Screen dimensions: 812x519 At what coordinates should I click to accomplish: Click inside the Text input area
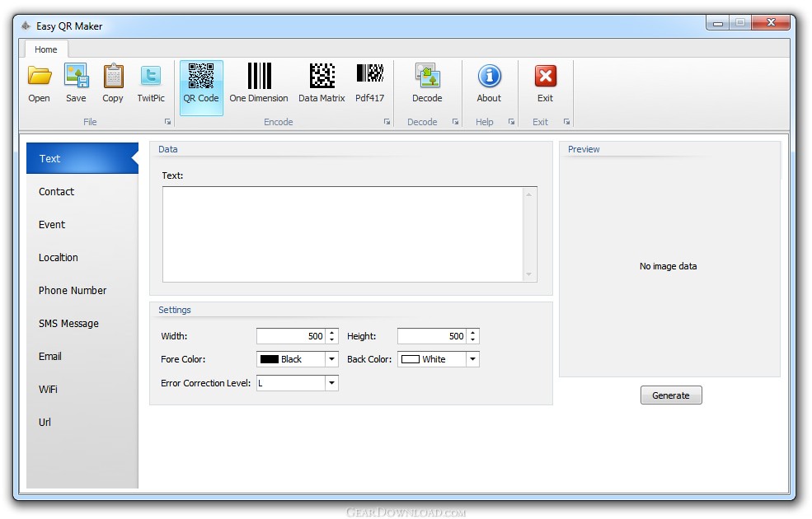tap(343, 235)
